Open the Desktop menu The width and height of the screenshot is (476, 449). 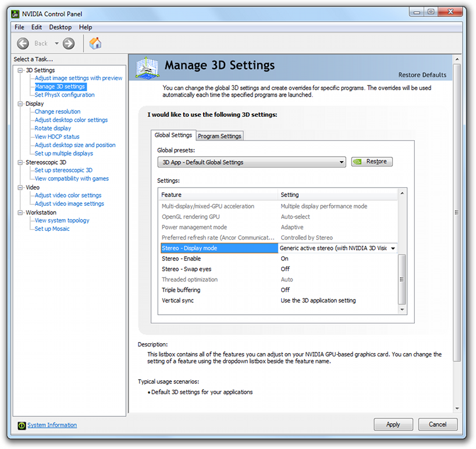61,27
